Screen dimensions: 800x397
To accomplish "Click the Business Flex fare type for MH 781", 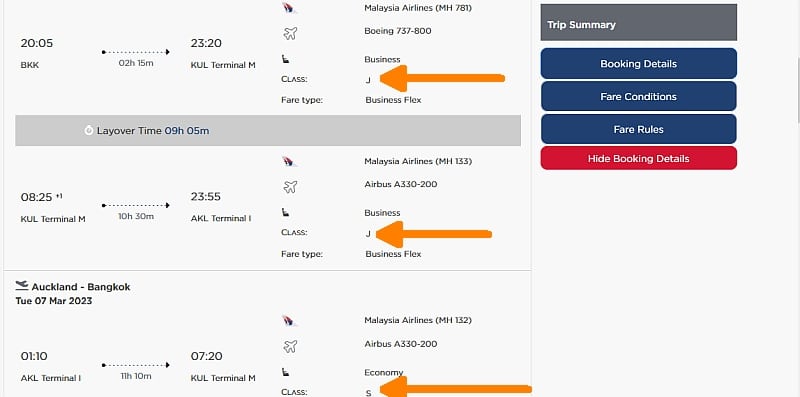I will click(393, 100).
